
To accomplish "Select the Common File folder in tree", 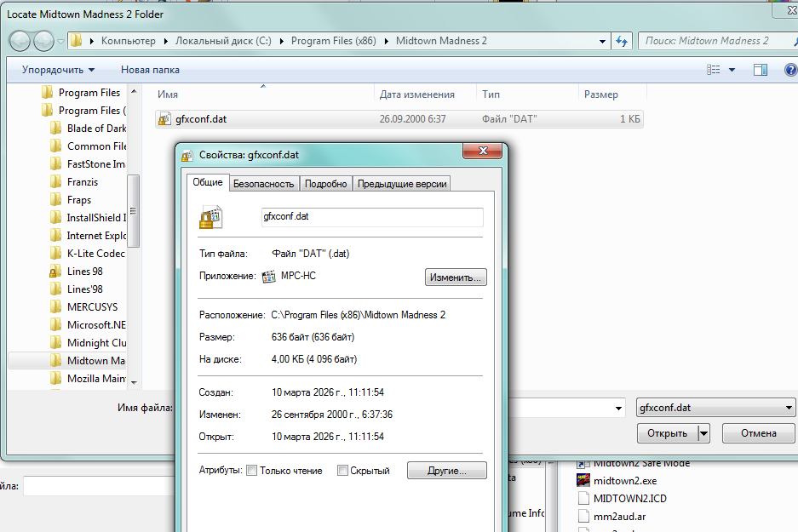I will coord(97,146).
